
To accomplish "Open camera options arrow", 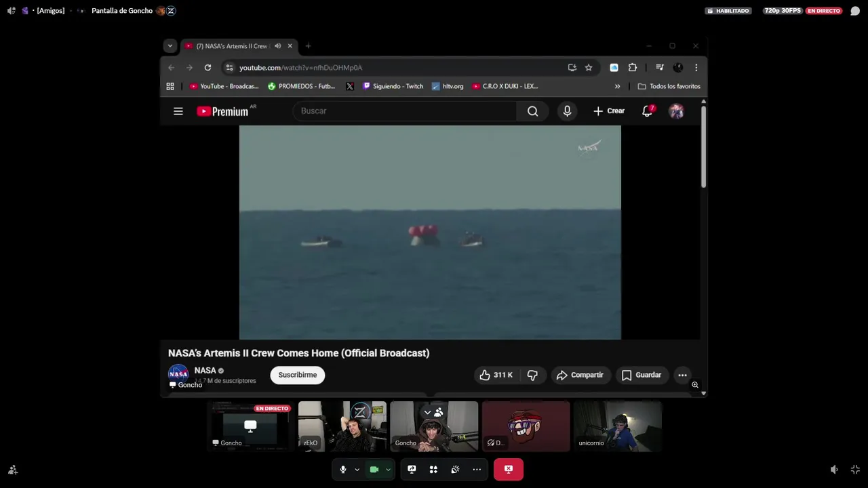I will [388, 469].
